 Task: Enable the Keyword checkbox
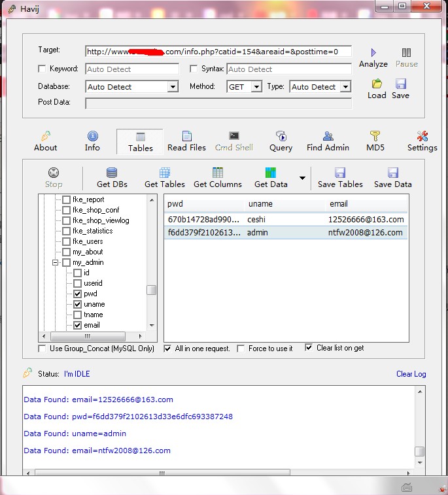coord(42,69)
